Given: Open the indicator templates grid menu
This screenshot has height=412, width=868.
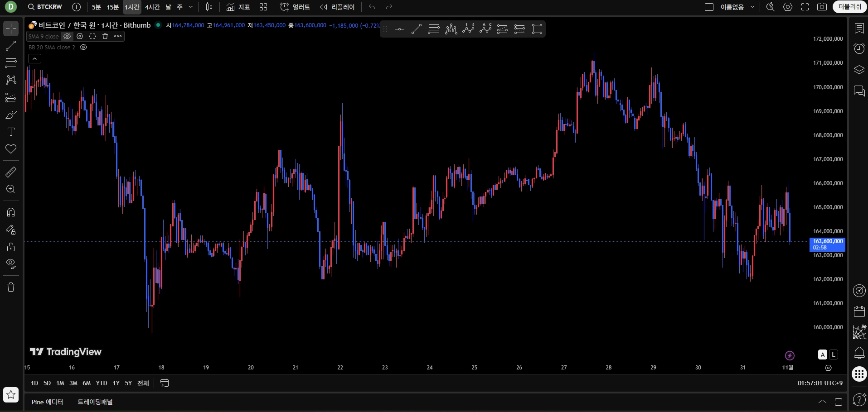Looking at the screenshot, I should tap(263, 7).
